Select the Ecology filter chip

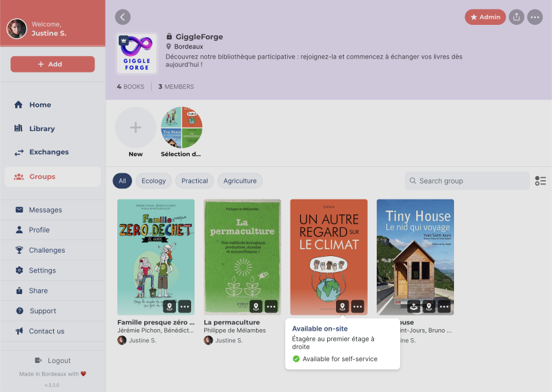point(153,181)
